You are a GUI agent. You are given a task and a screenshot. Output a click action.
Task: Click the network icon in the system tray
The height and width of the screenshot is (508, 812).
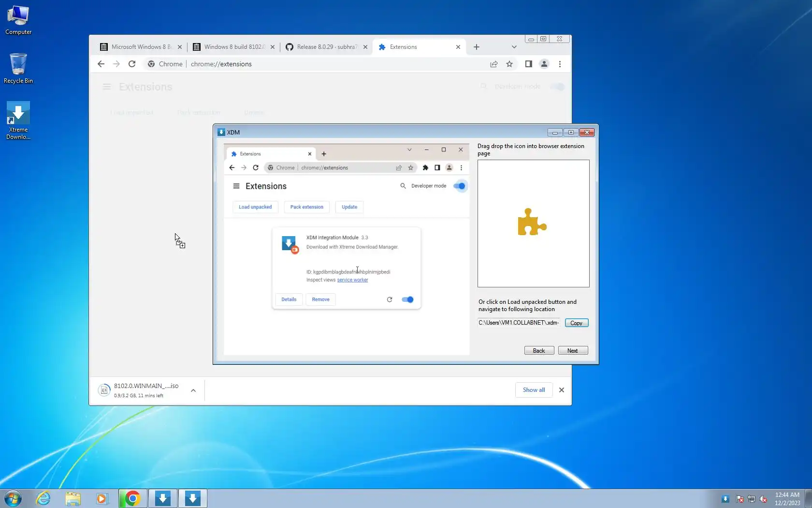click(x=752, y=499)
